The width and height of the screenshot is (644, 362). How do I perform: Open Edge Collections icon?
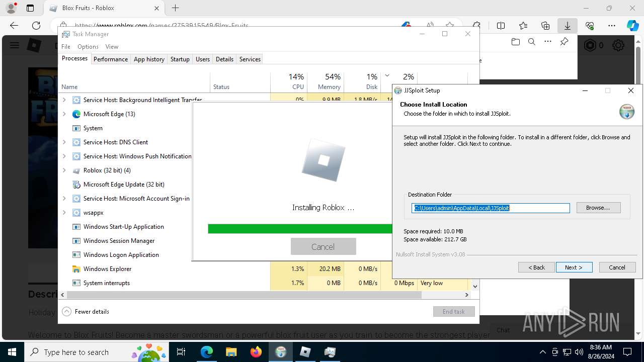click(545, 26)
